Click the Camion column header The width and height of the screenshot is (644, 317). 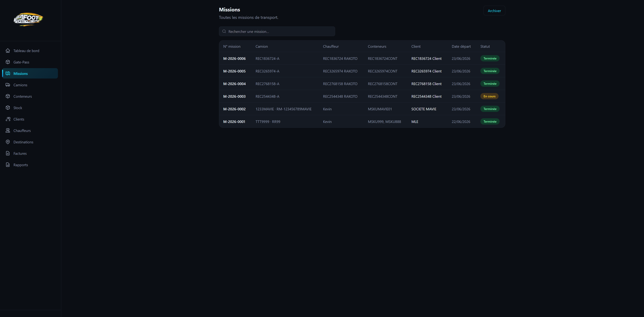click(x=261, y=47)
